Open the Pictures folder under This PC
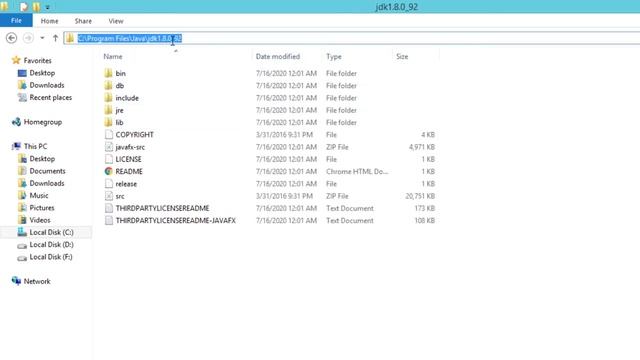 42,208
